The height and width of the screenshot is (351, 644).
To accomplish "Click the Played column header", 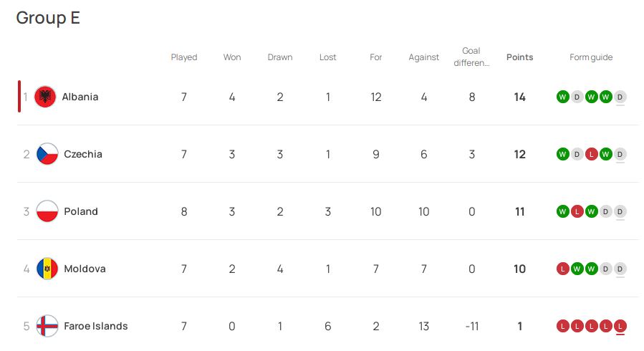I will tap(184, 57).
